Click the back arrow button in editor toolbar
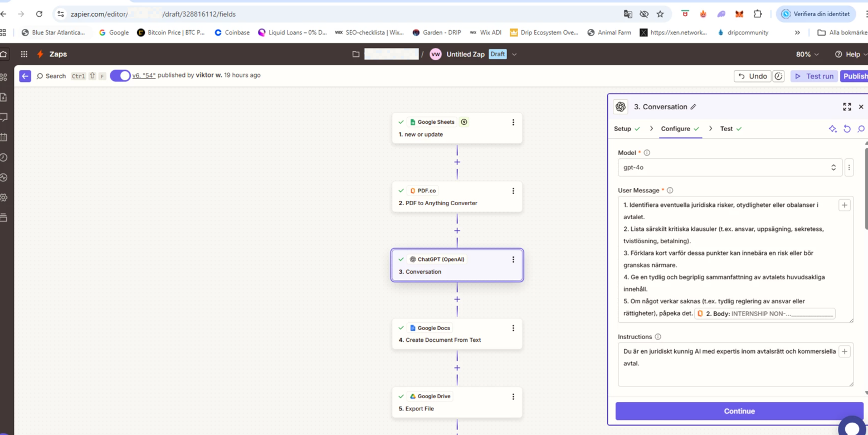 (25, 76)
